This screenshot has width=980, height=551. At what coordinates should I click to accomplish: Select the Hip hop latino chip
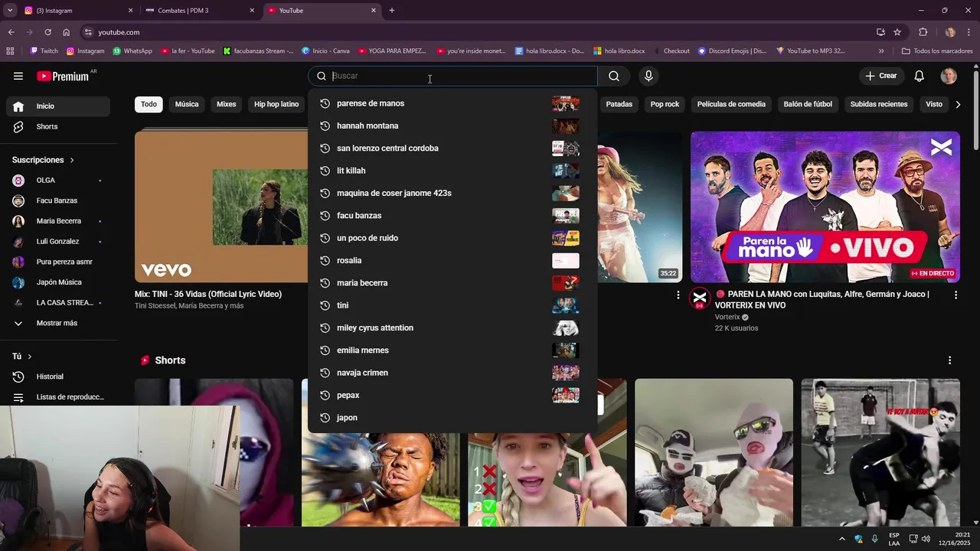click(x=276, y=104)
